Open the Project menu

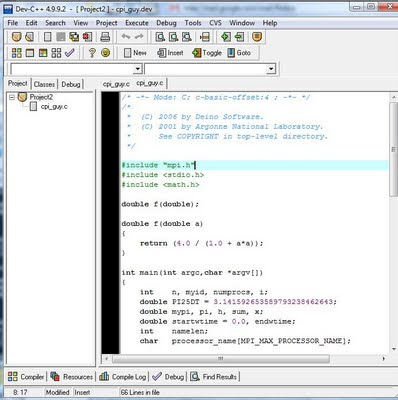pos(107,23)
